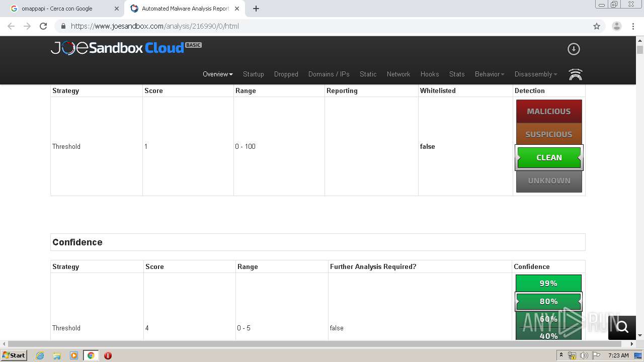
Task: Select the Automated Malware Analysis Report tab
Action: pyautogui.click(x=185, y=9)
